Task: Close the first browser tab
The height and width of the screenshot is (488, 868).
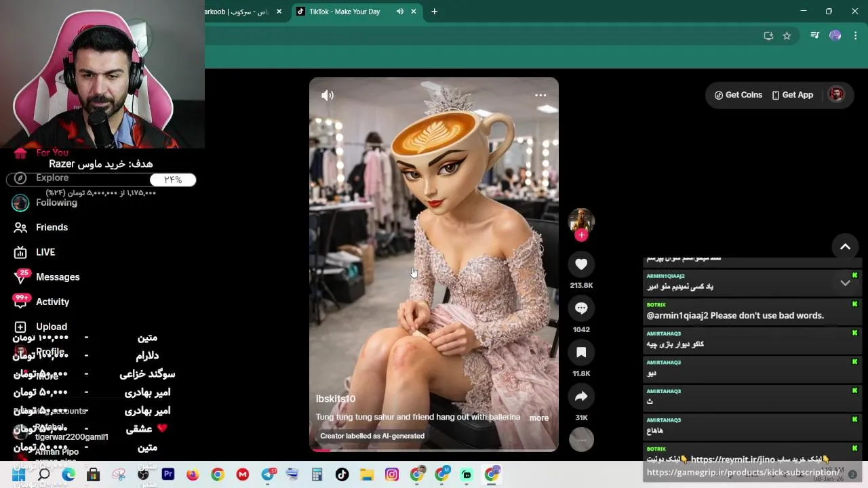Action: (x=279, y=12)
